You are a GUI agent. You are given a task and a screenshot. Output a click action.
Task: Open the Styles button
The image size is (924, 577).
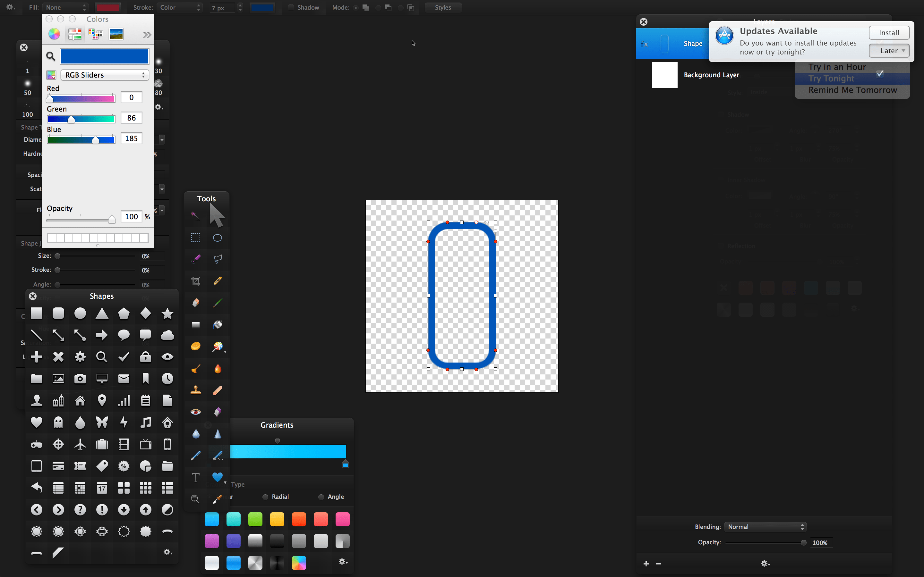pyautogui.click(x=442, y=7)
